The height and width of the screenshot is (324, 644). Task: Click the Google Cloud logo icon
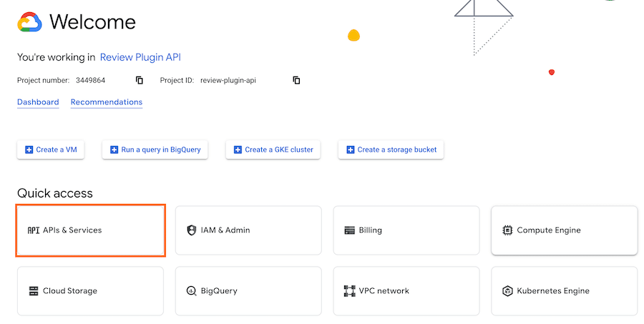point(29,22)
